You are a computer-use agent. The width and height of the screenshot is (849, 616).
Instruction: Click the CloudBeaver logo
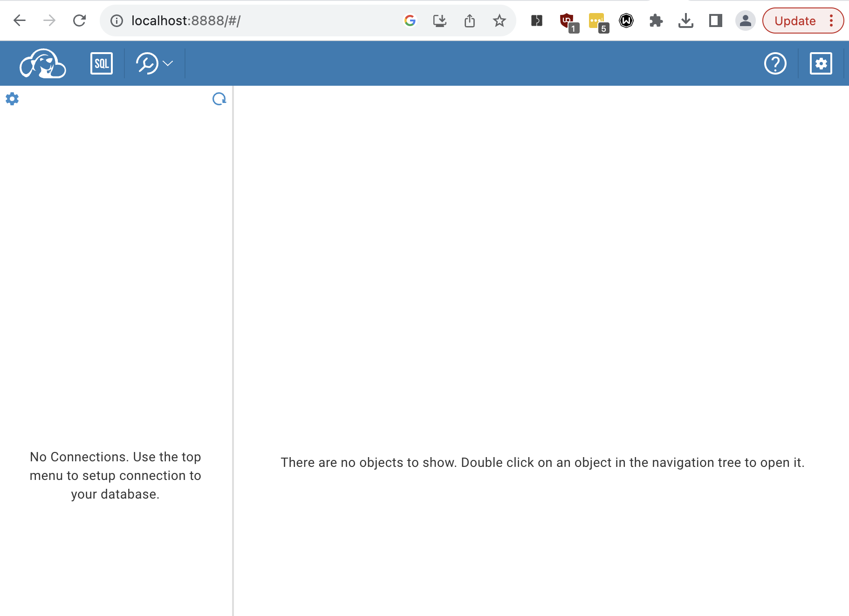pos(42,63)
